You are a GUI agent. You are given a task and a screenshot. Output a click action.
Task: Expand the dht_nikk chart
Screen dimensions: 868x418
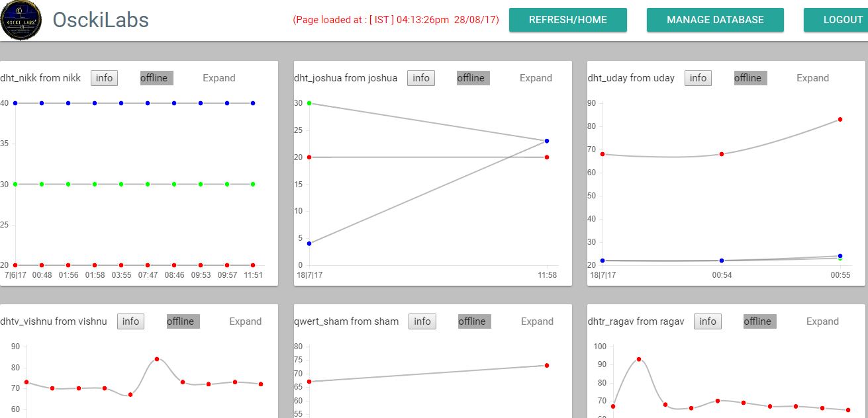coord(219,78)
